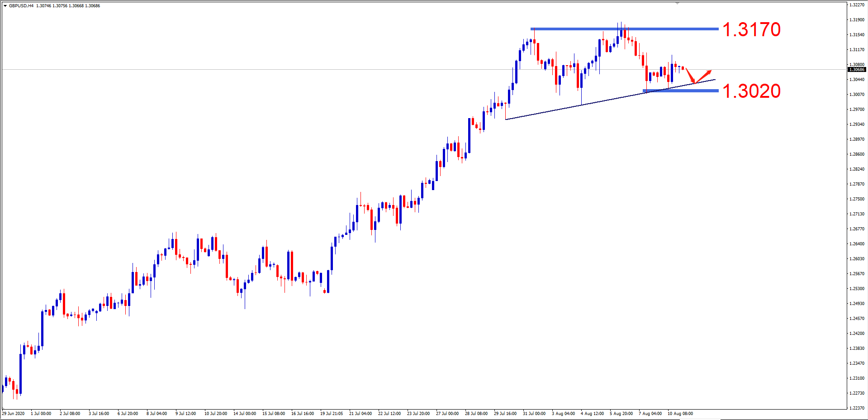Click the 14 Jul 00:00 time label

pyautogui.click(x=245, y=413)
